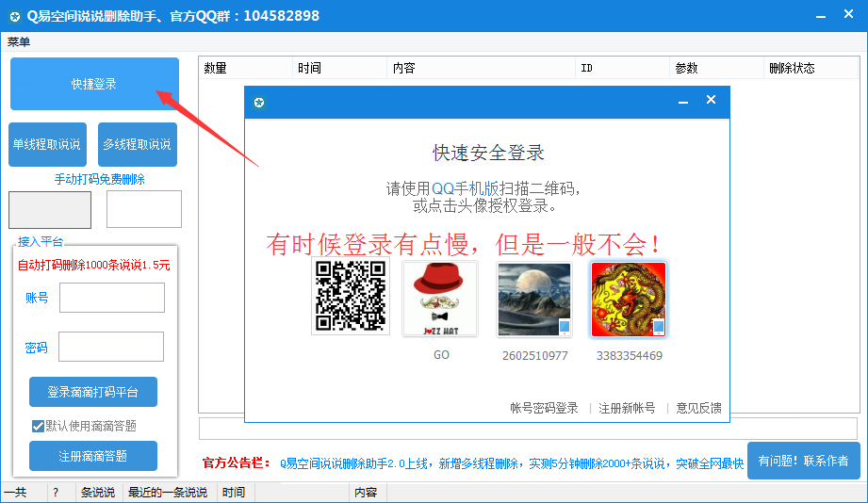868x503 pixels.
Task: Close the login dialog
Action: tap(712, 100)
